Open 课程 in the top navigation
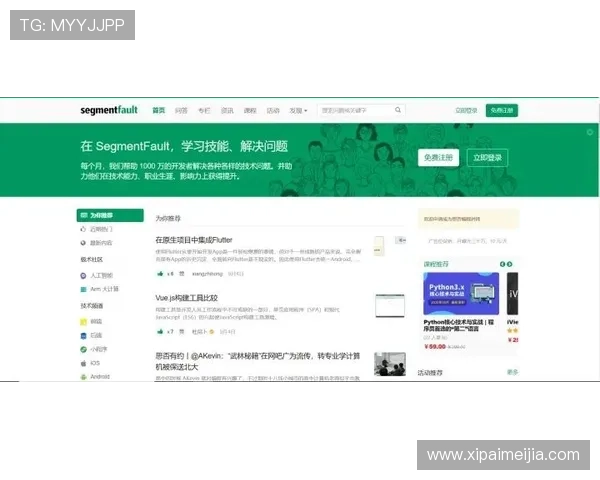This screenshot has width=600, height=480. [250, 111]
